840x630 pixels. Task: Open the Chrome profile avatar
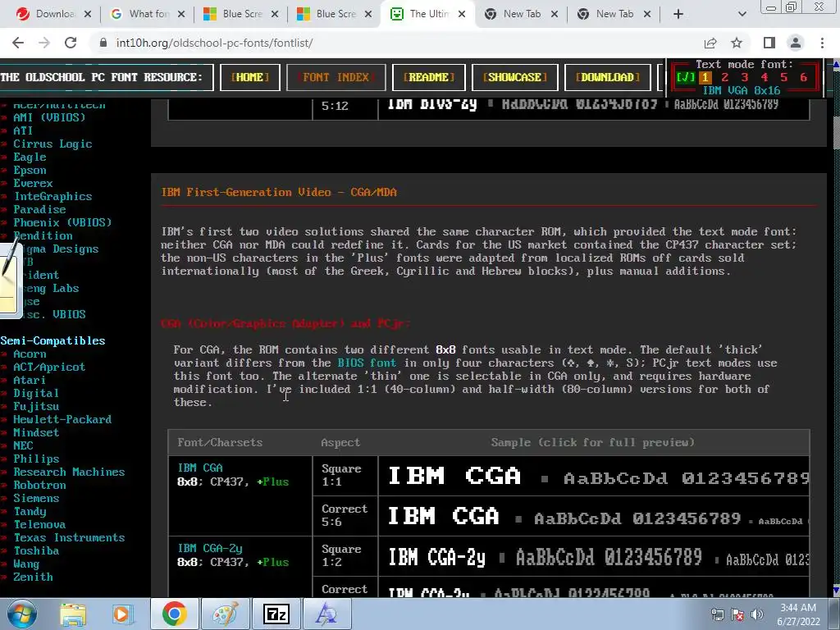tap(796, 43)
